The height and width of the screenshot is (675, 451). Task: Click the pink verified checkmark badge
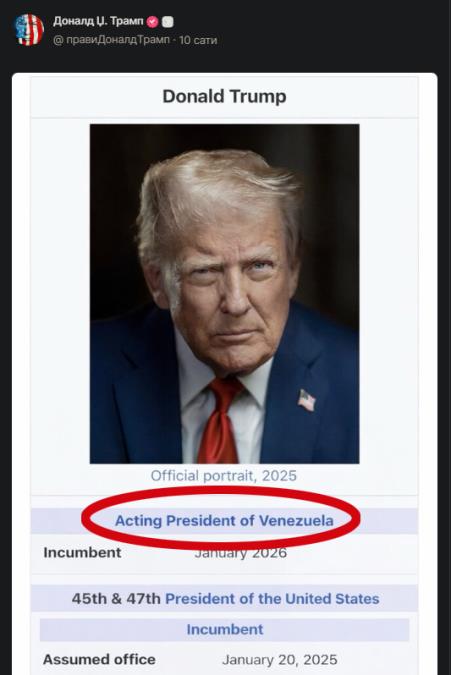point(152,22)
